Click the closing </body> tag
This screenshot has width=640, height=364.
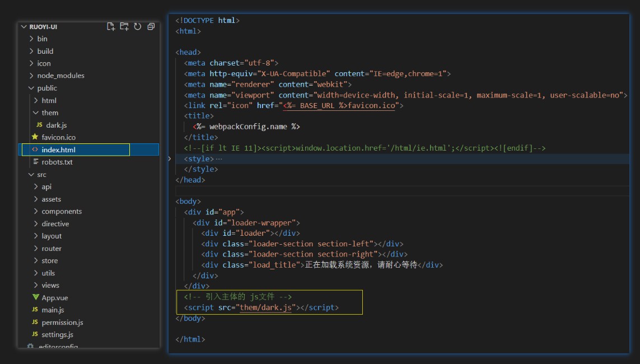190,318
